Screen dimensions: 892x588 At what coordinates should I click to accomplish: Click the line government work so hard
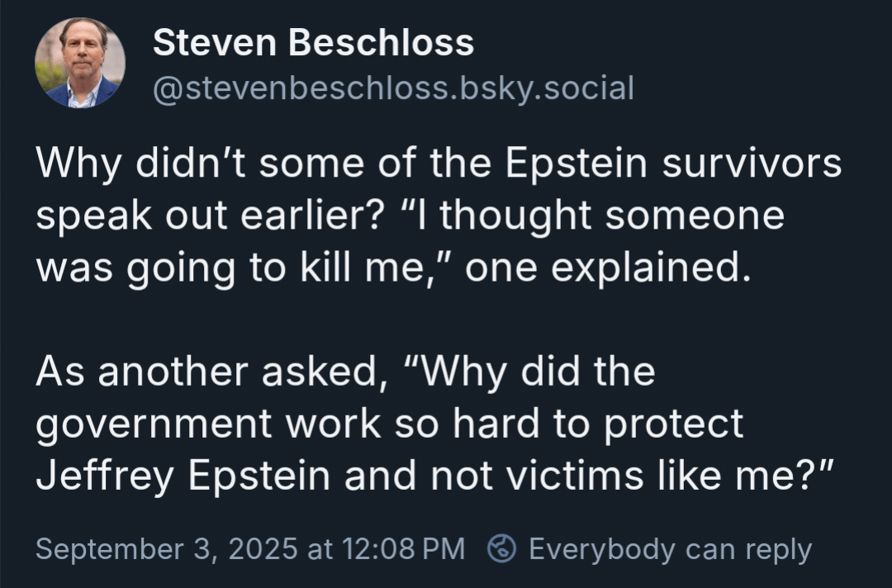[390, 424]
